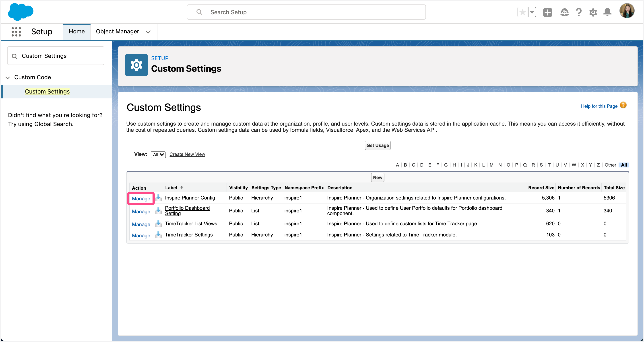Click the Salesforce cloud logo

click(x=21, y=12)
